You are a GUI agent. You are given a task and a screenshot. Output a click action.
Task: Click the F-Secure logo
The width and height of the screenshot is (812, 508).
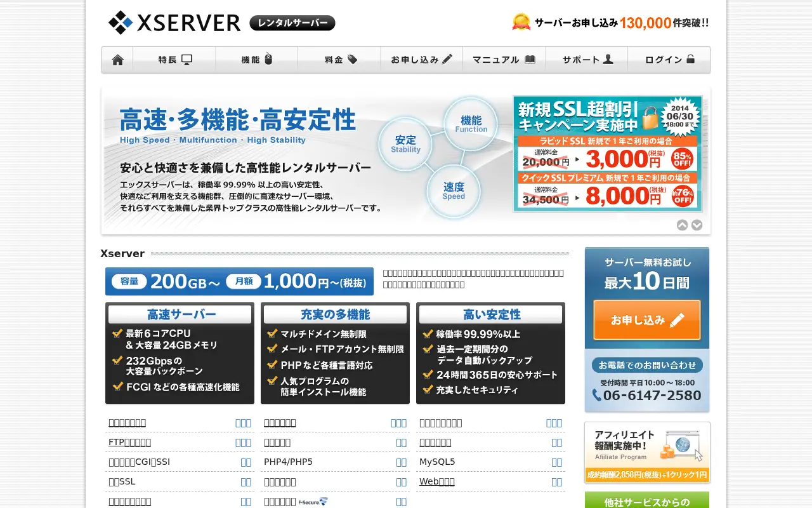313,502
